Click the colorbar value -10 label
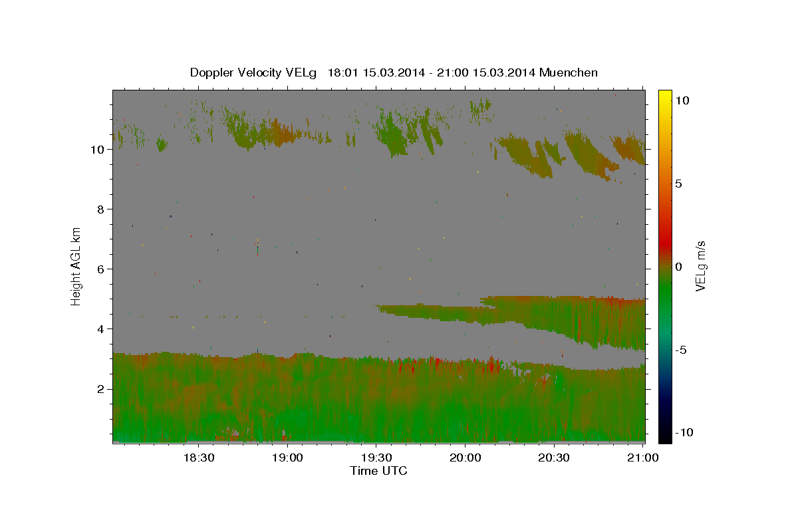This screenshot has height=532, width=798. 683,433
